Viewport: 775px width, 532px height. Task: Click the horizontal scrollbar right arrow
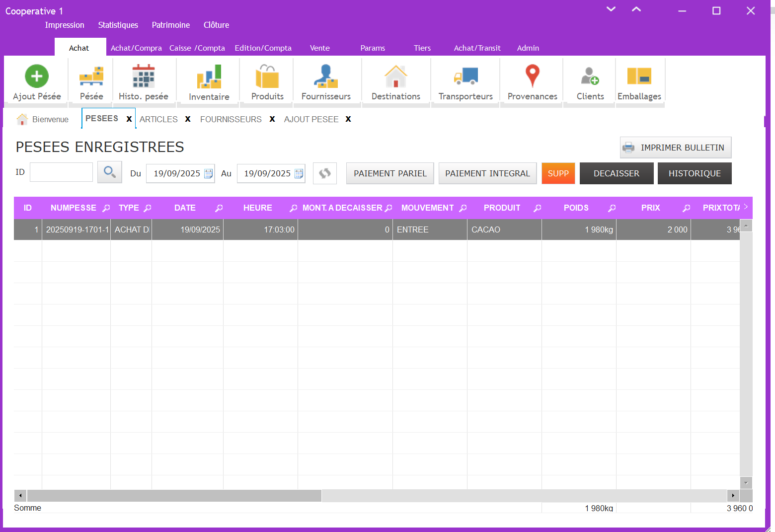[733, 496]
